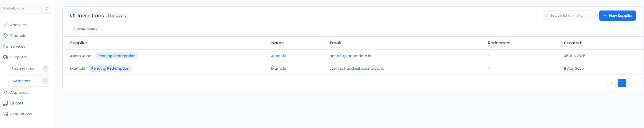This screenshot has width=644, height=128.
Task: Click the Suppliers truck icon
Action: coord(5,57)
